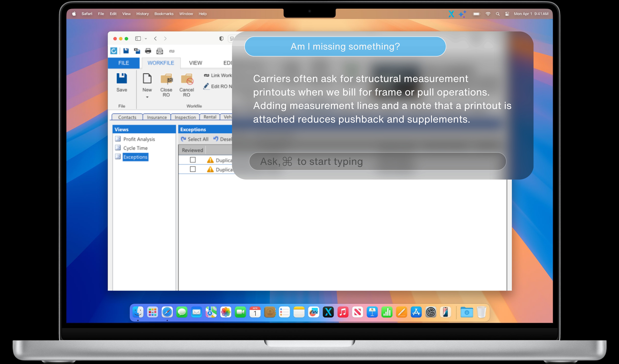Click the printer icon in quick toolbar

pos(148,51)
